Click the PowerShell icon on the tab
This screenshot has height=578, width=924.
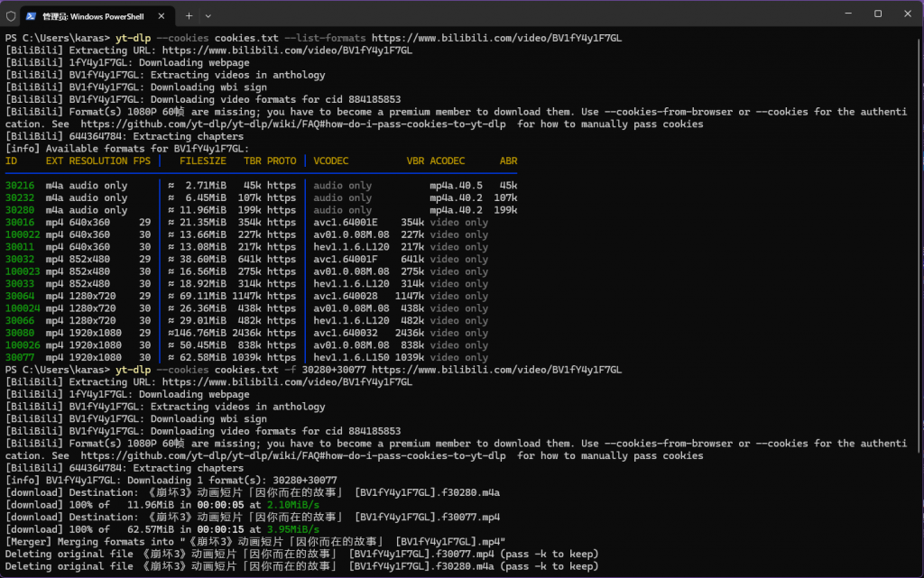(31, 15)
